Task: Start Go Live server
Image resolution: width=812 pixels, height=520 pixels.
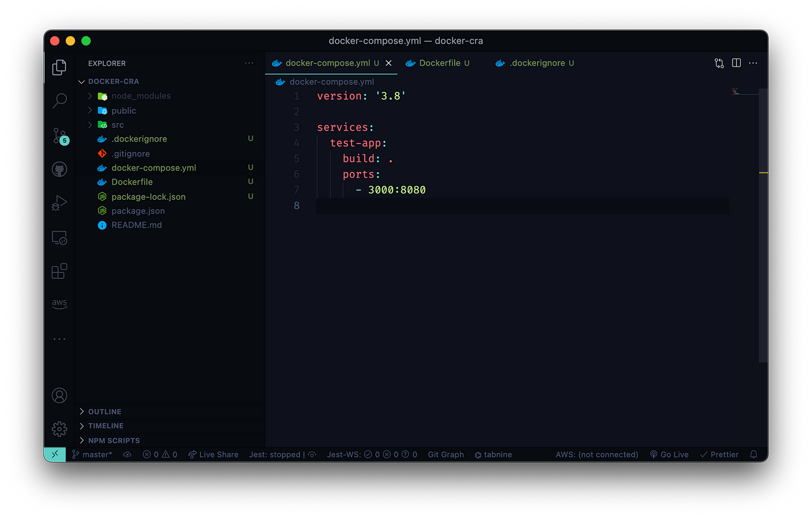Action: (669, 454)
